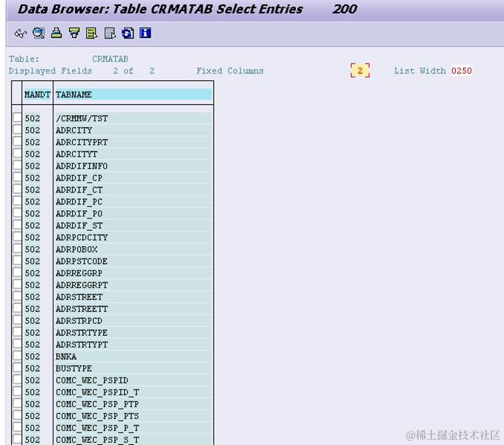This screenshot has width=504, height=445.
Task: Select the checkbox for ADRSTRPCD
Action: (x=17, y=320)
